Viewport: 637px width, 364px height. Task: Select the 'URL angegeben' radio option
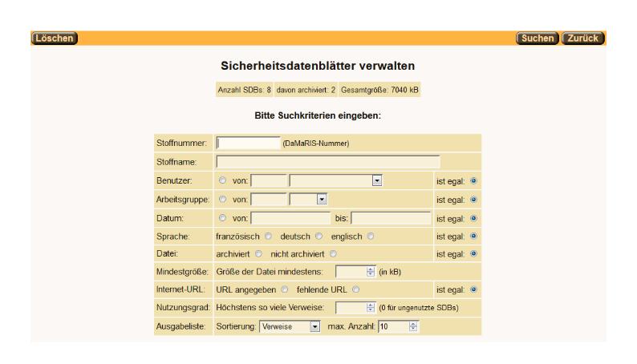point(284,289)
